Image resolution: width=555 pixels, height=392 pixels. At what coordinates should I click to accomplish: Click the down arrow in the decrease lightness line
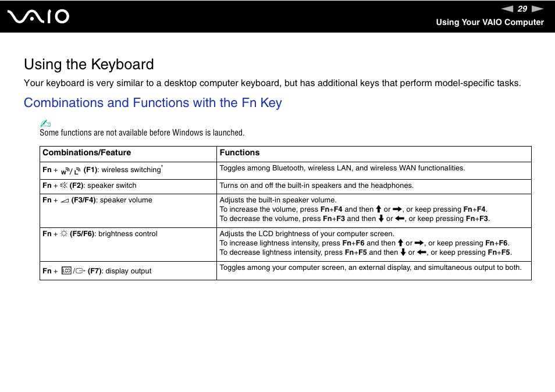coord(403,252)
